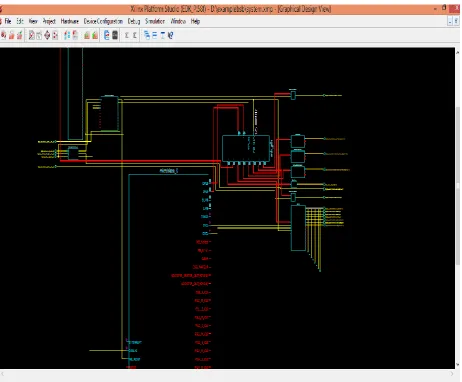The width and height of the screenshot is (462, 382).
Task: Open the Device Configuration menu
Action: pos(103,21)
